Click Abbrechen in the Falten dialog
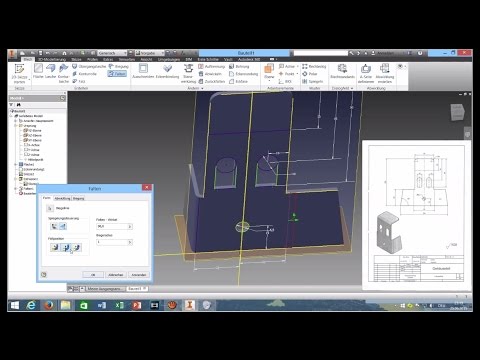 116,275
